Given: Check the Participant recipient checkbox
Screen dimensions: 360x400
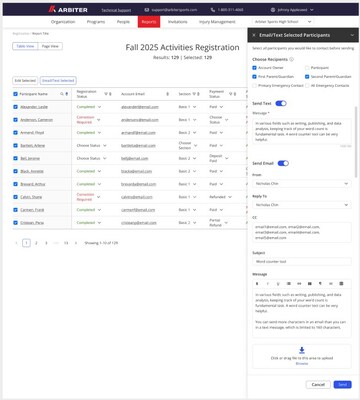Looking at the screenshot, I should click(307, 68).
